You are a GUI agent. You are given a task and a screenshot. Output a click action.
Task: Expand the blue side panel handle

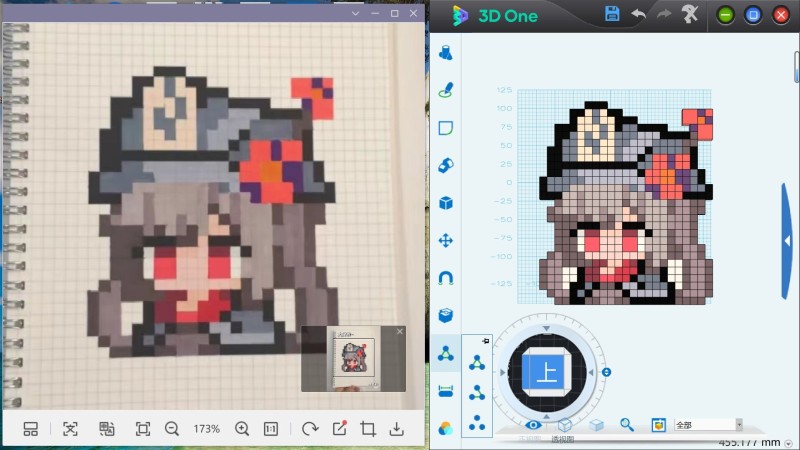[x=787, y=241]
